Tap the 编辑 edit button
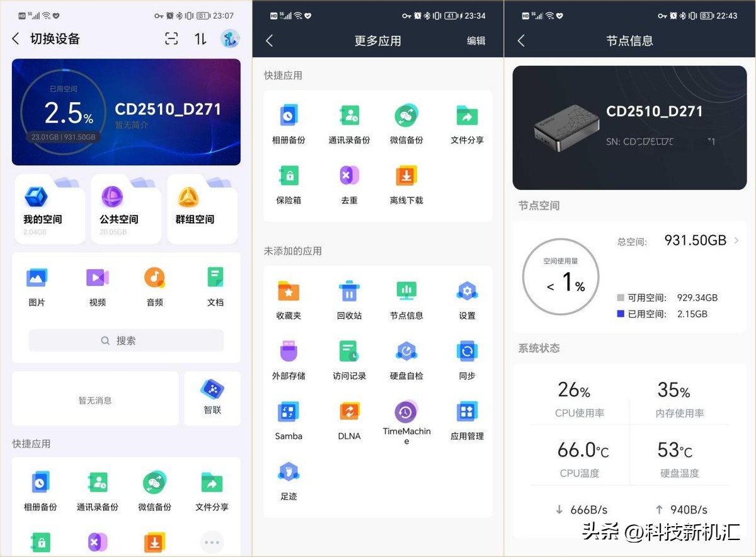Viewport: 756px width, 557px height. point(476,40)
